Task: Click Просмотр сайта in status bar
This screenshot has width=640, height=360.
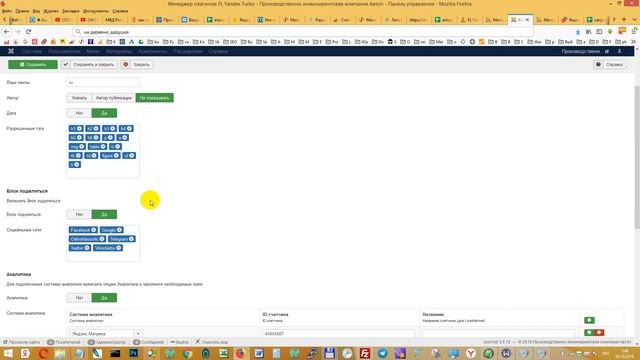Action: (x=21, y=342)
